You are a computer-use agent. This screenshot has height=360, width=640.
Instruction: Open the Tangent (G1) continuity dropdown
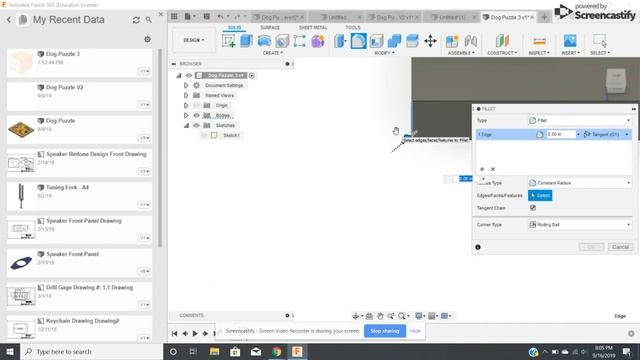pyautogui.click(x=606, y=134)
